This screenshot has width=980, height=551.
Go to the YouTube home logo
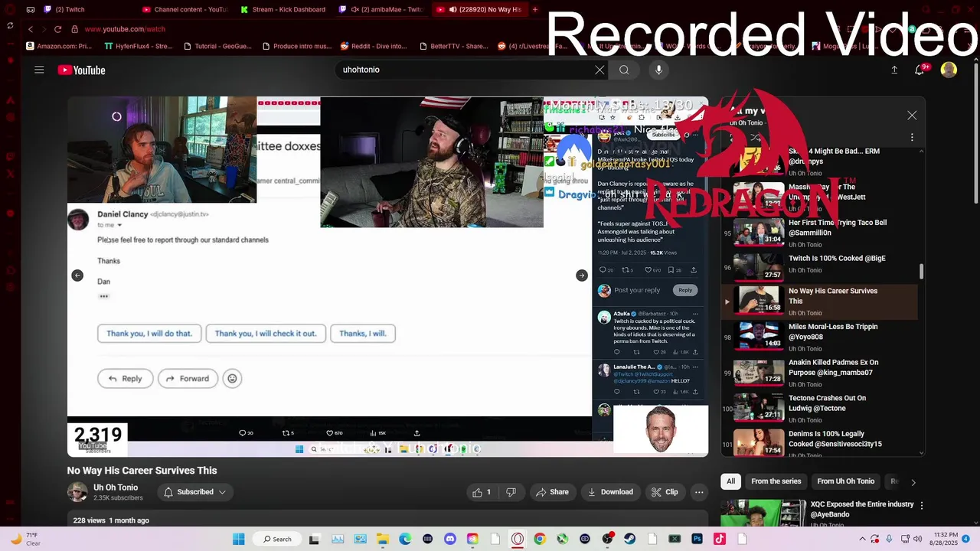pyautogui.click(x=81, y=70)
